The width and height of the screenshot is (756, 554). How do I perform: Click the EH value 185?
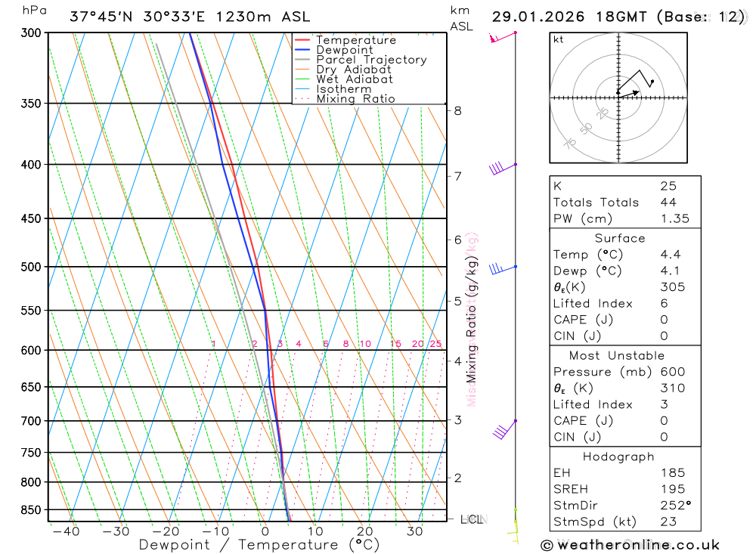click(673, 473)
